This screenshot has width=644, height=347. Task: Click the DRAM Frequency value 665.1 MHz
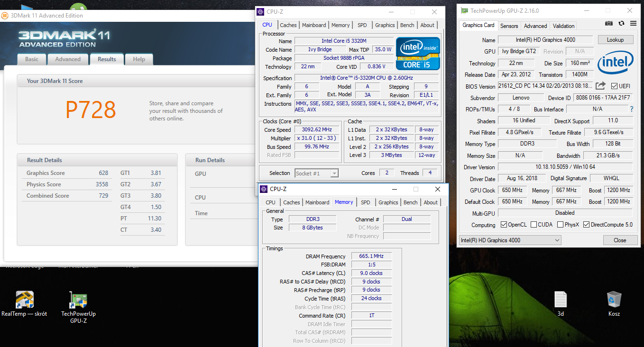371,256
